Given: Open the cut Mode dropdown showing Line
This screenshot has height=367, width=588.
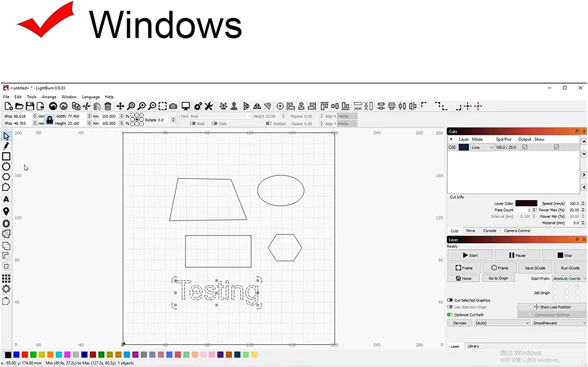Looking at the screenshot, I should pos(482,147).
